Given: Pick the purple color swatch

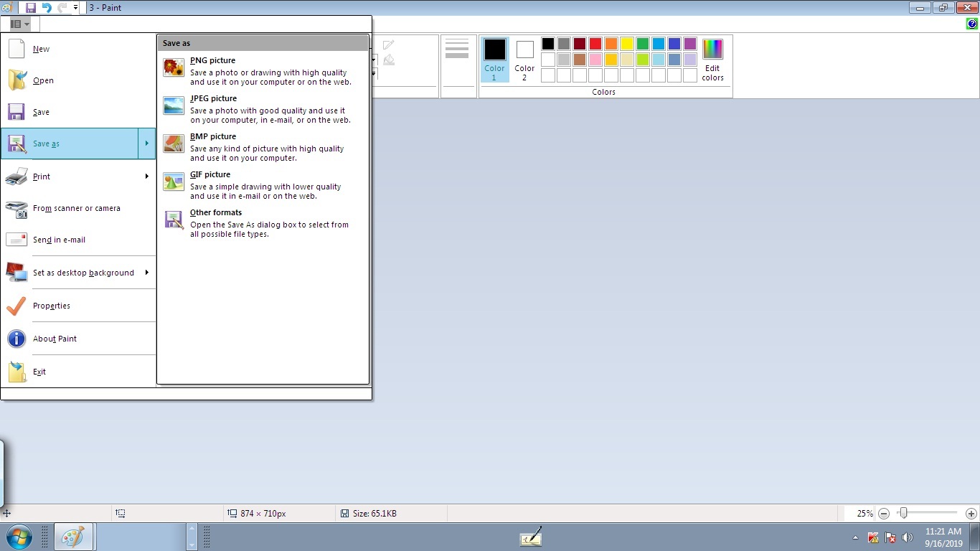Looking at the screenshot, I should 690,44.
